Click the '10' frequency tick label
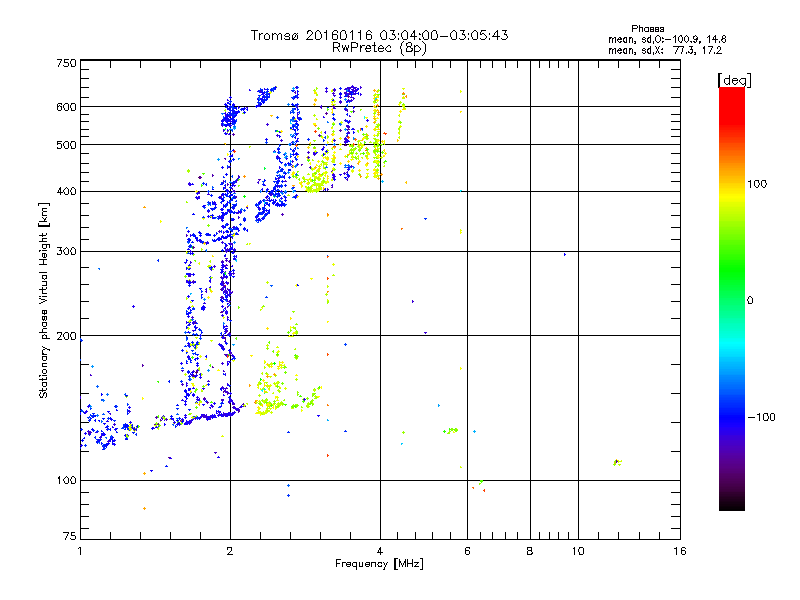This screenshot has height=600, width=800. pyautogui.click(x=578, y=551)
